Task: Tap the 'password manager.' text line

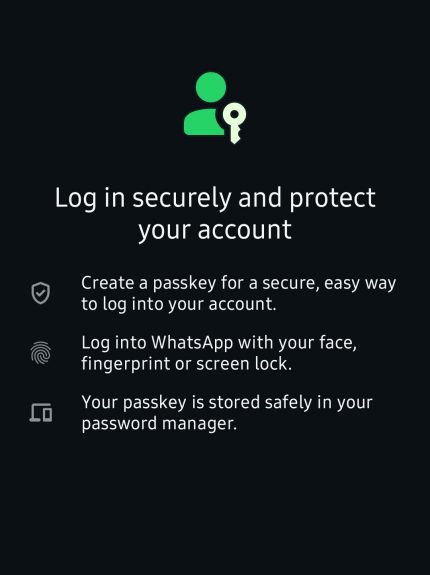Action: coord(159,424)
